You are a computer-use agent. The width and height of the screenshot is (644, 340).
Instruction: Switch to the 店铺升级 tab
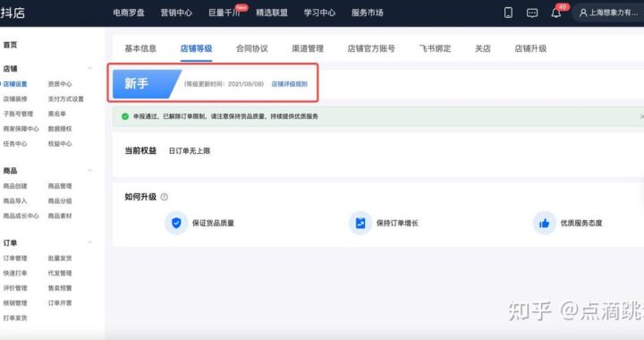(x=530, y=48)
